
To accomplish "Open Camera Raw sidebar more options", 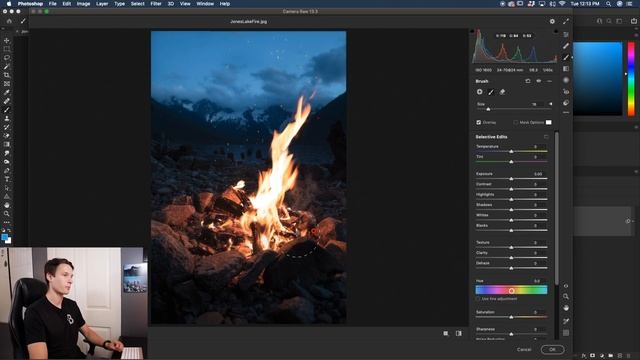I will [566, 112].
